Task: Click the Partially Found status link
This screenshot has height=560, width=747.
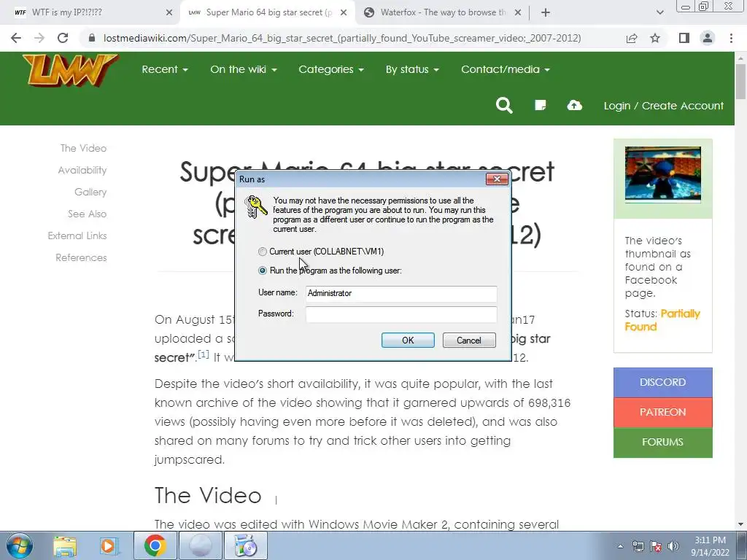Action: [x=662, y=320]
